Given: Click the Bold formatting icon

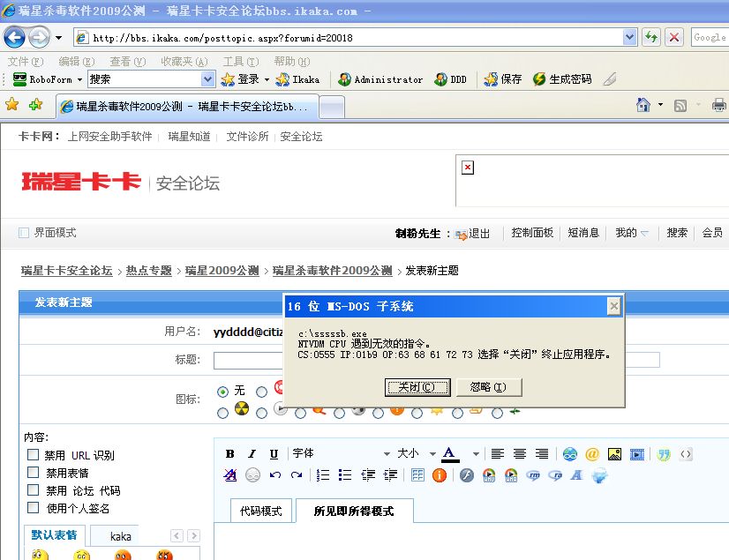Looking at the screenshot, I should [x=229, y=454].
